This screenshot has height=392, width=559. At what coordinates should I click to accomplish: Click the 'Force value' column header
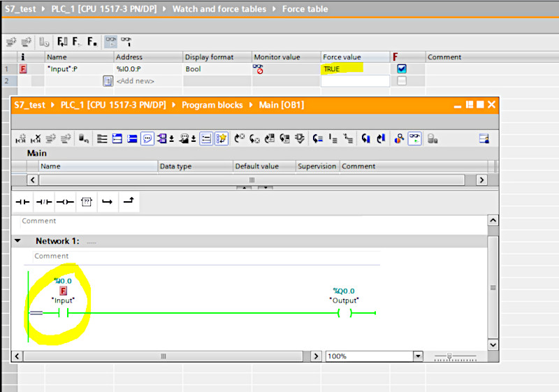click(x=355, y=57)
